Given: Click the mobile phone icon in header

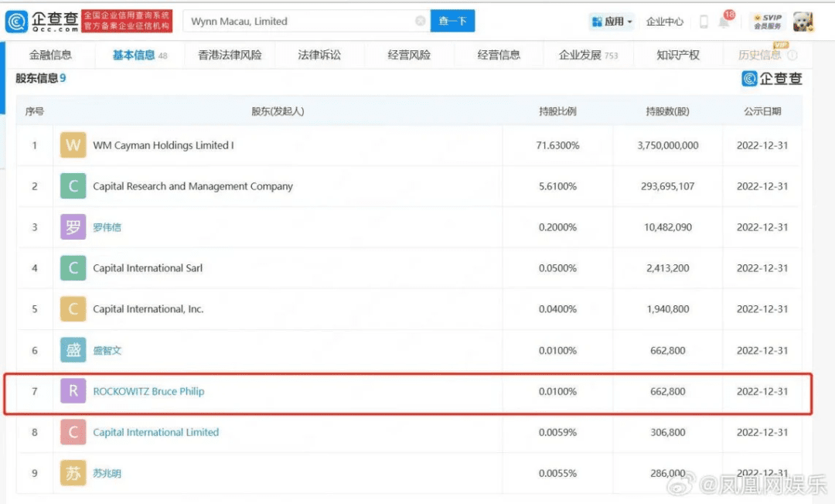Looking at the screenshot, I should [704, 22].
